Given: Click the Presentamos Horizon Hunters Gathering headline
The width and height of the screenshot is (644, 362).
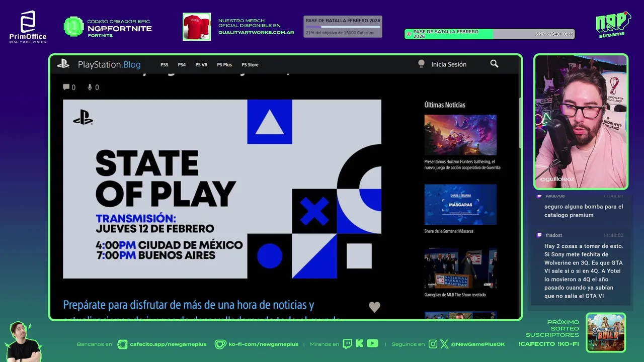Looking at the screenshot, I should (462, 164).
